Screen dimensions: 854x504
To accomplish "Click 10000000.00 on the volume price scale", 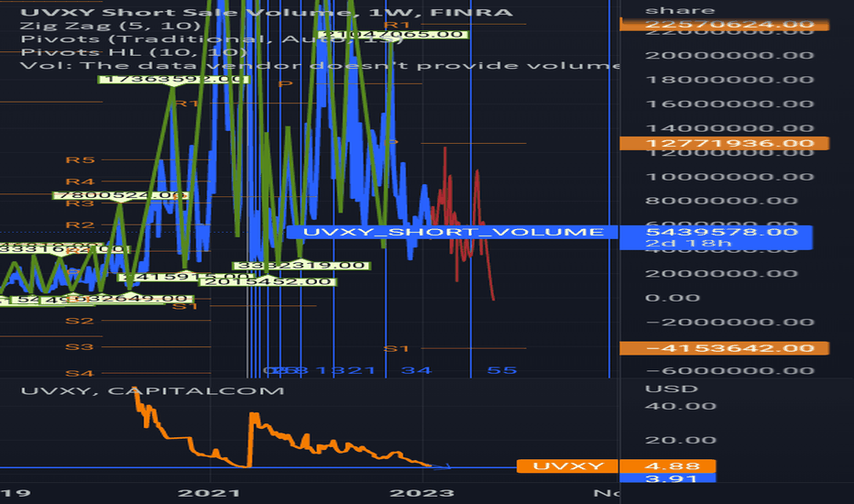I will (729, 177).
